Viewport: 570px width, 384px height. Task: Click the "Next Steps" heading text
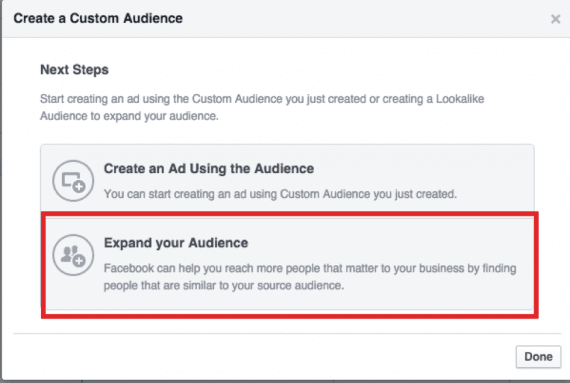tap(74, 70)
